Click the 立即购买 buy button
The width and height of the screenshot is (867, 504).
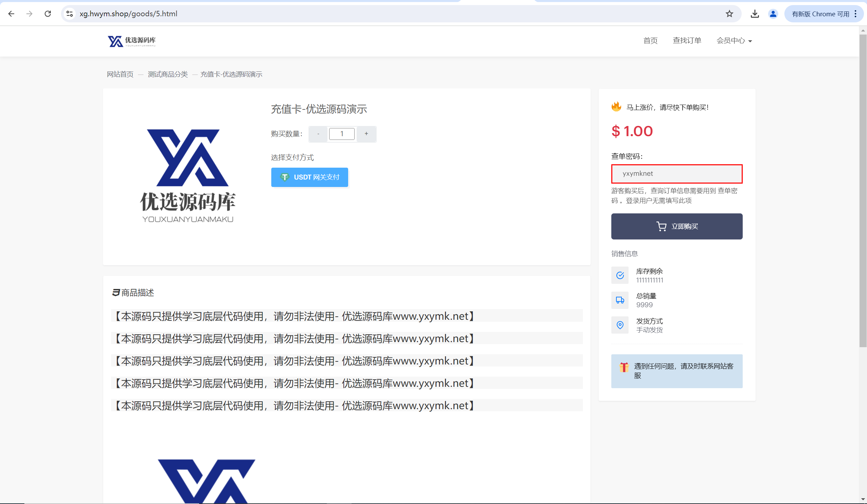tap(676, 226)
